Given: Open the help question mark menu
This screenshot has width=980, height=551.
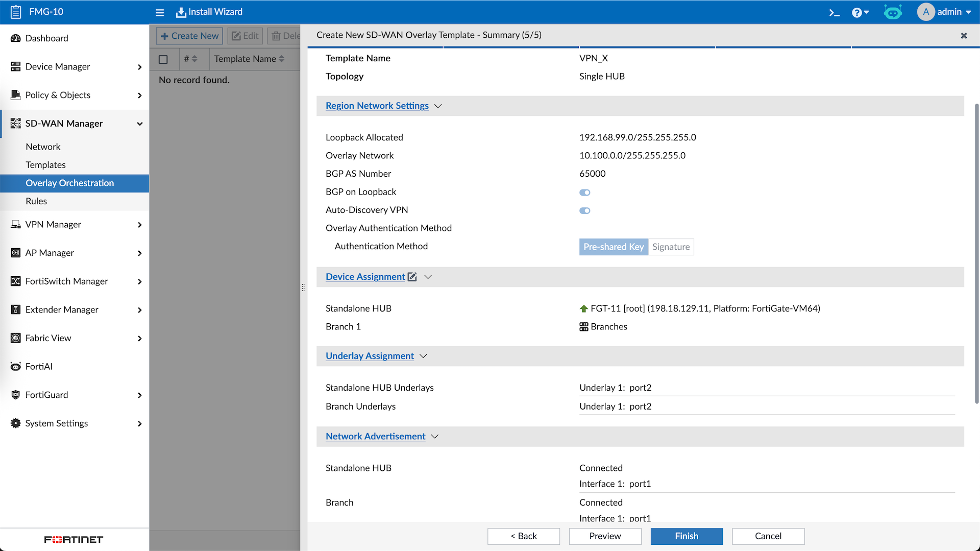Looking at the screenshot, I should coord(857,12).
